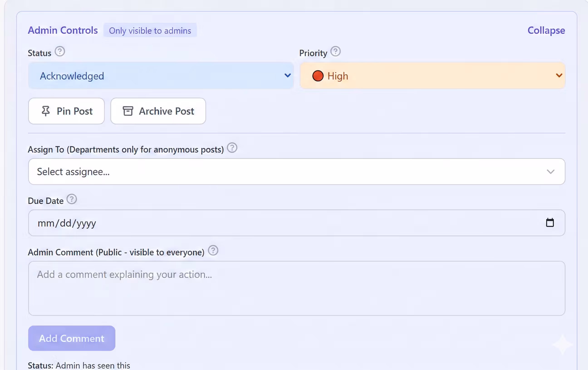Click the Add Comment button
Viewport: 588px width, 370px height.
tap(71, 338)
